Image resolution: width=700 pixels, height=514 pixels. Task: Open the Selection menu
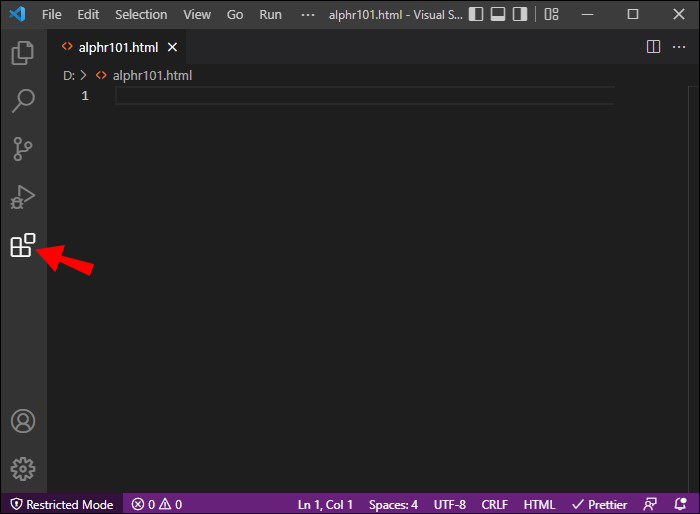tap(141, 14)
